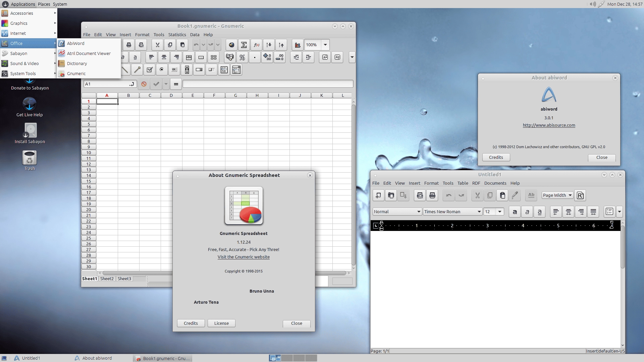644x362 pixels.
Task: Select the list object tool in Gnumeric
Action: 224,70
